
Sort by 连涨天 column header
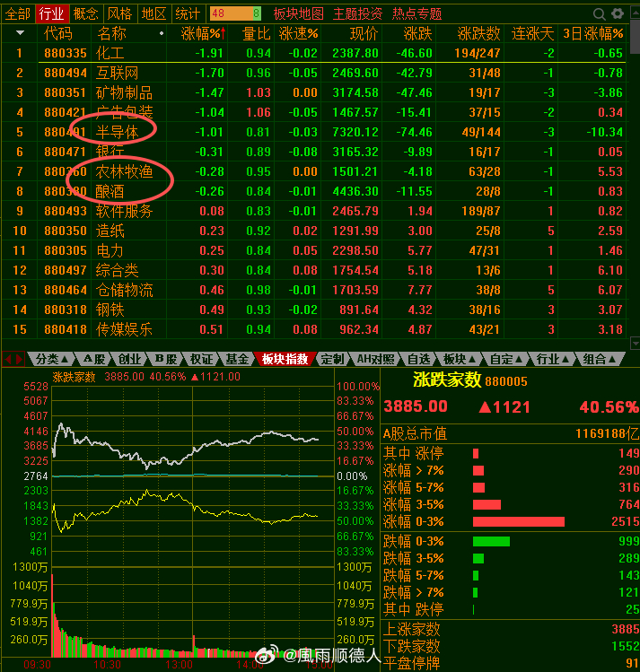click(x=533, y=33)
